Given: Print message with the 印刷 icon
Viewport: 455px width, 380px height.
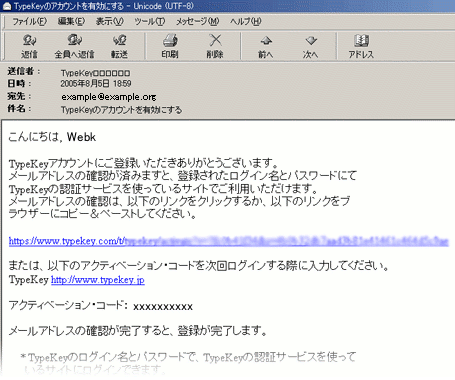Looking at the screenshot, I should [170, 46].
